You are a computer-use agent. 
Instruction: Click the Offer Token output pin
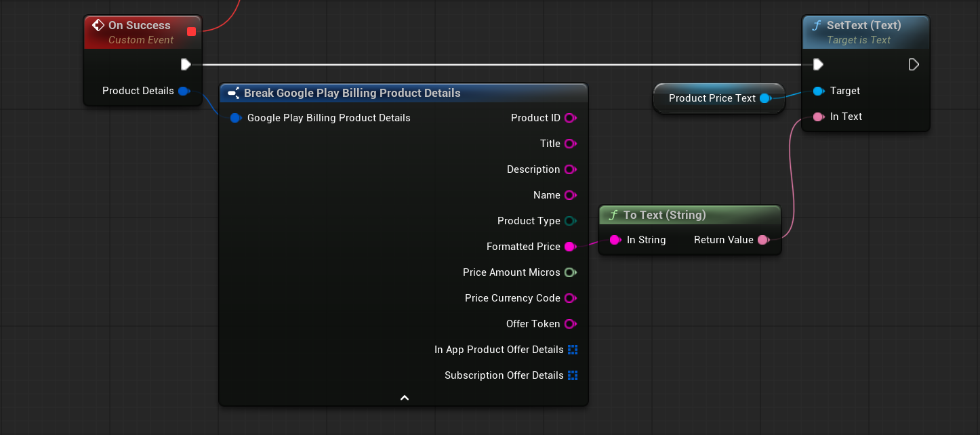[x=570, y=324]
